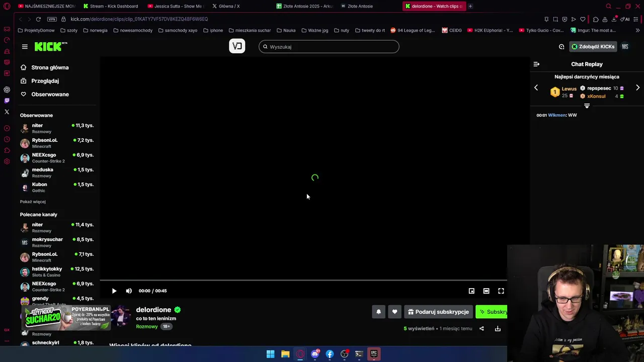Reload the page

click(38, 19)
